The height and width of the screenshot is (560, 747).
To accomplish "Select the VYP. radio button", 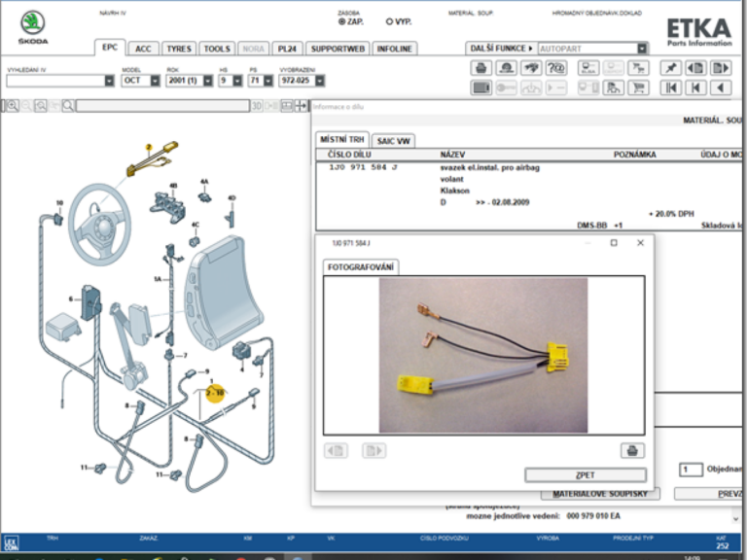I will [x=390, y=20].
